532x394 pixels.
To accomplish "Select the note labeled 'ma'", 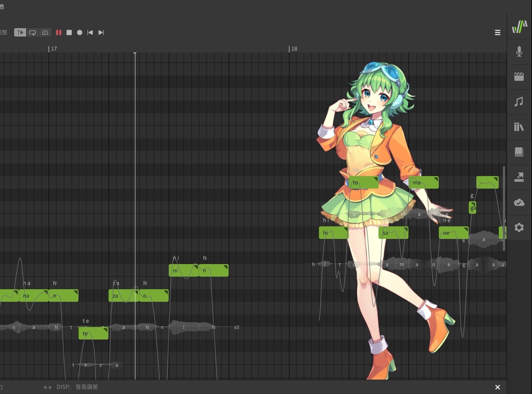I will pyautogui.click(x=424, y=182).
